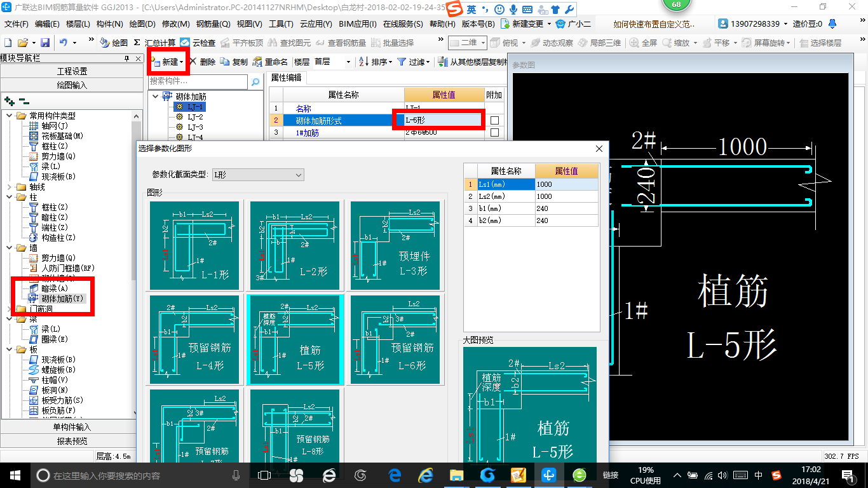Open the 二维 view mode dropdown
The width and height of the screenshot is (868, 488).
[468, 43]
